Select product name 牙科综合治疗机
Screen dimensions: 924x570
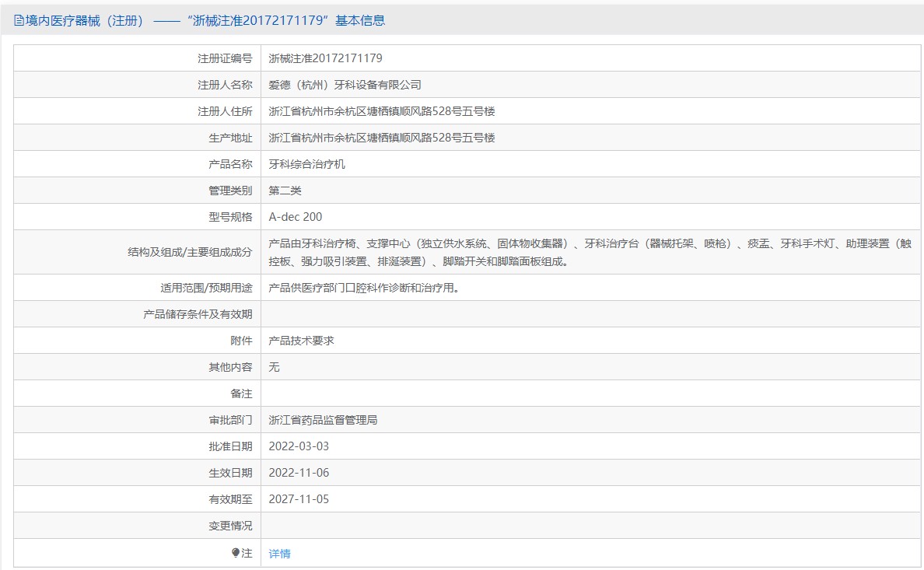(307, 164)
